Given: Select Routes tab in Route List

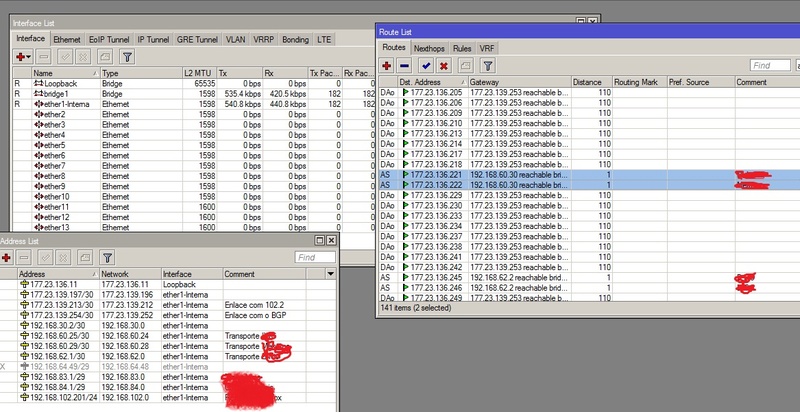Looking at the screenshot, I should click(x=394, y=47).
